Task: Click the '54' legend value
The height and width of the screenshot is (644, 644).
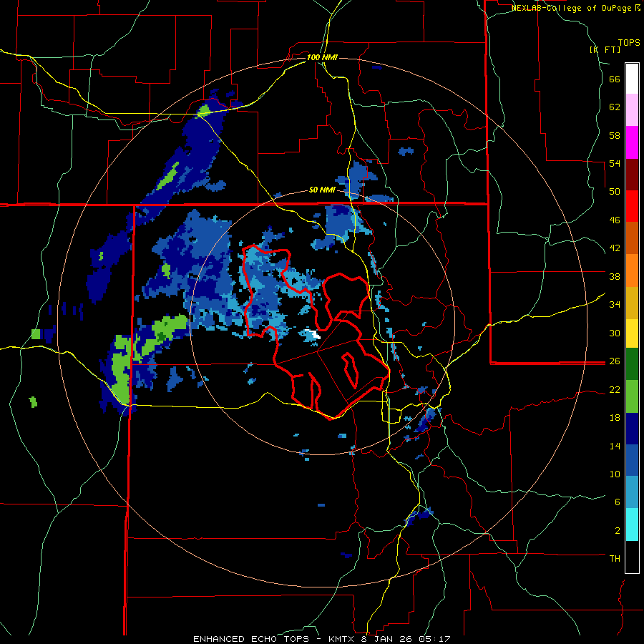Action: pyautogui.click(x=615, y=163)
